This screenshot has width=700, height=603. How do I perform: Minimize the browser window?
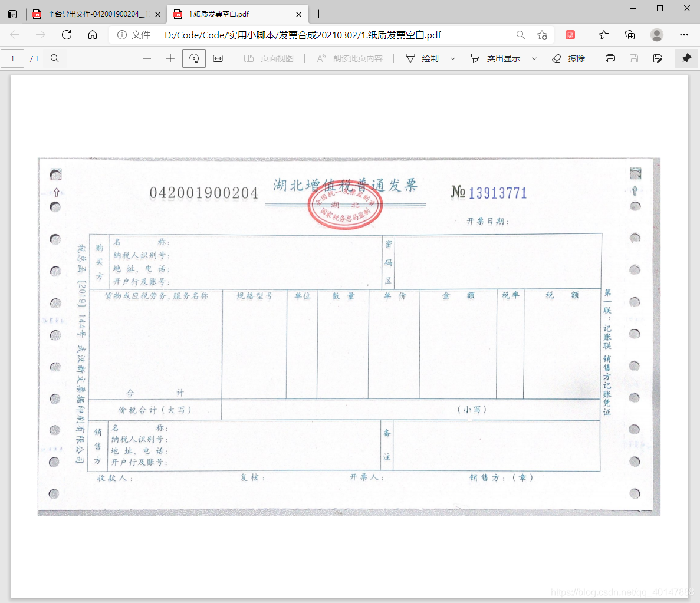(x=633, y=8)
